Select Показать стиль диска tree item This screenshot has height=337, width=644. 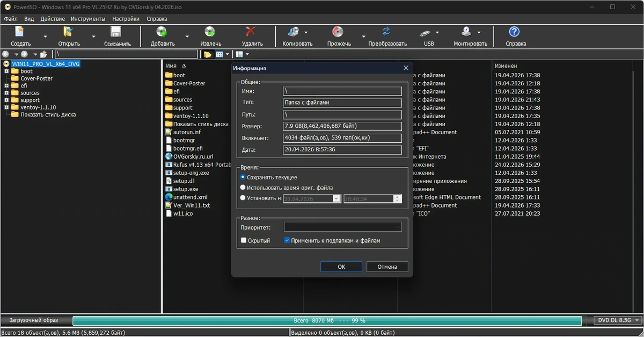coord(48,115)
